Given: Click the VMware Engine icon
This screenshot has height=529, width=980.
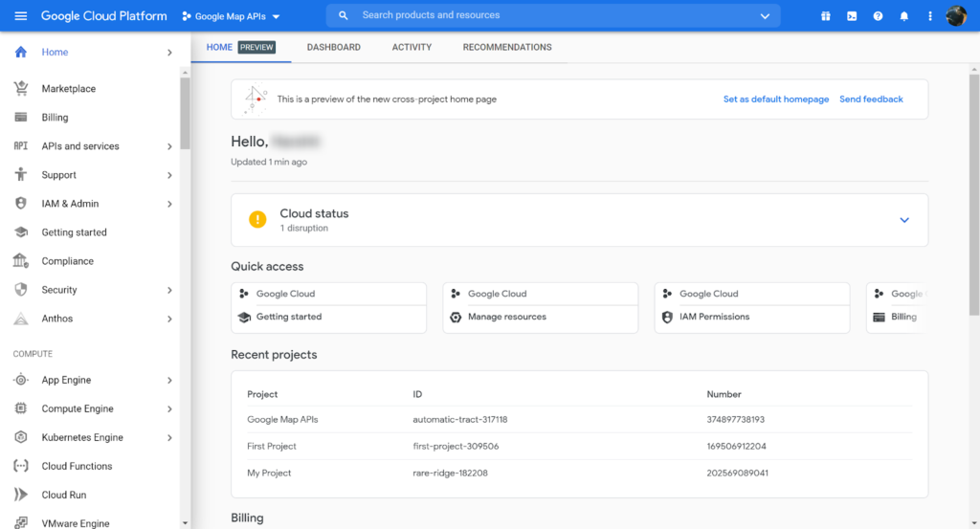Looking at the screenshot, I should click(21, 522).
